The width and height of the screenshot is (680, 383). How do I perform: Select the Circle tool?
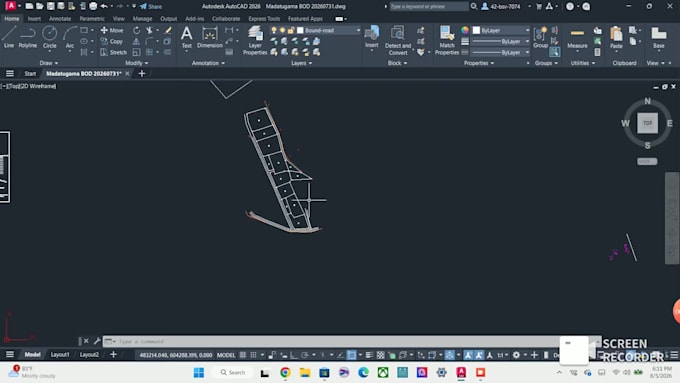click(49, 37)
